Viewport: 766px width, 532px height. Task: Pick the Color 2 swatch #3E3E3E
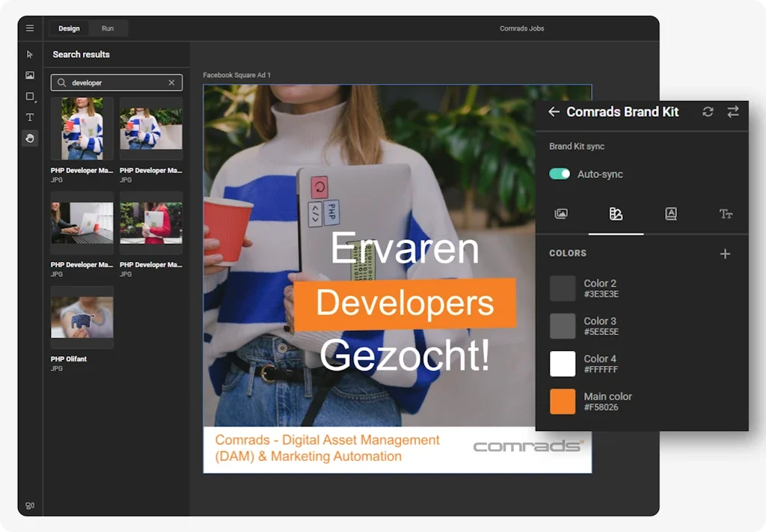563,288
